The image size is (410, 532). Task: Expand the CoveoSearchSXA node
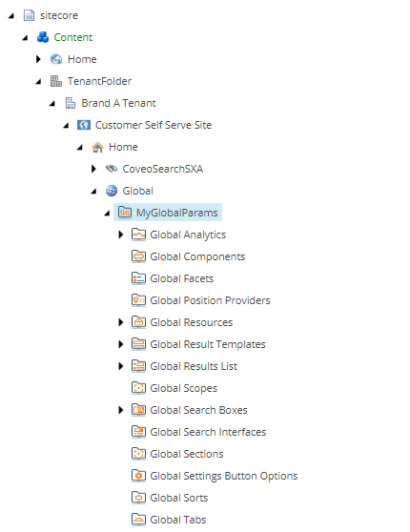click(93, 169)
